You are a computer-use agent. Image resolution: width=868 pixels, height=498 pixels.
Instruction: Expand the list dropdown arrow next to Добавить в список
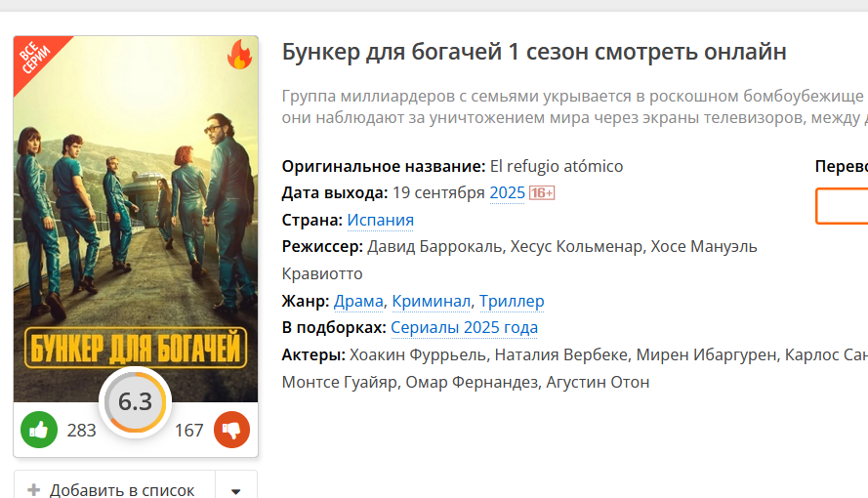click(x=236, y=490)
